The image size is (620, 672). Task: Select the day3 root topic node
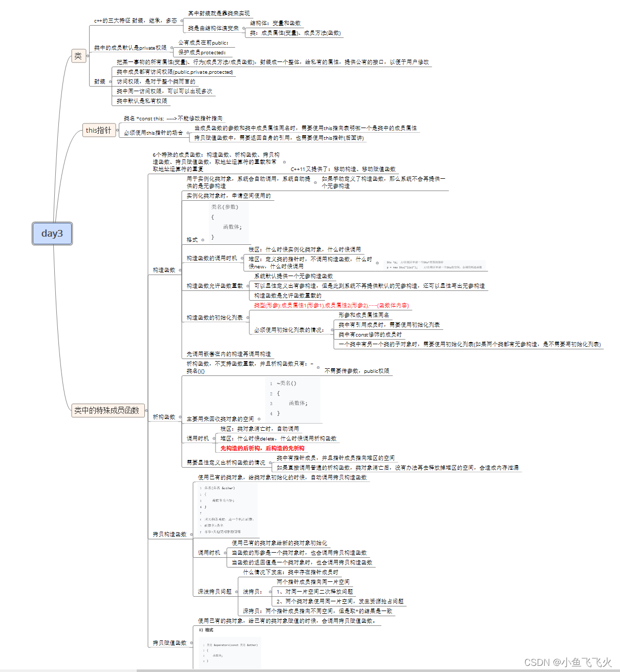52,234
